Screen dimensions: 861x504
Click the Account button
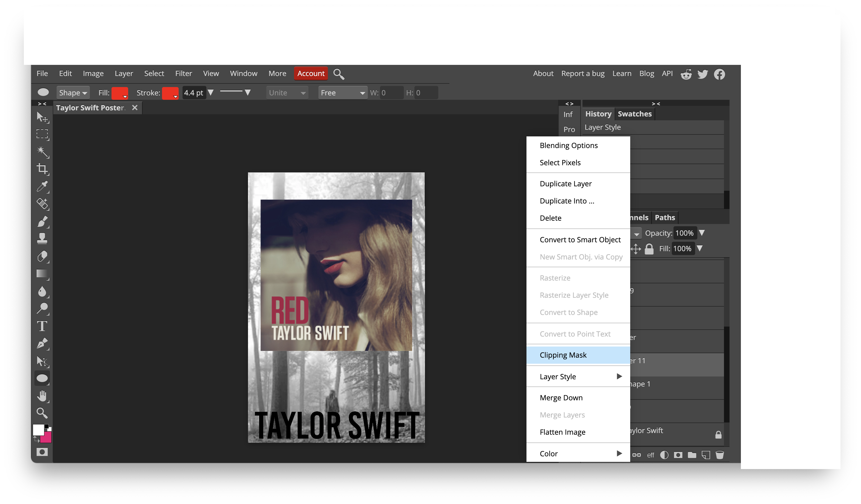tap(311, 73)
